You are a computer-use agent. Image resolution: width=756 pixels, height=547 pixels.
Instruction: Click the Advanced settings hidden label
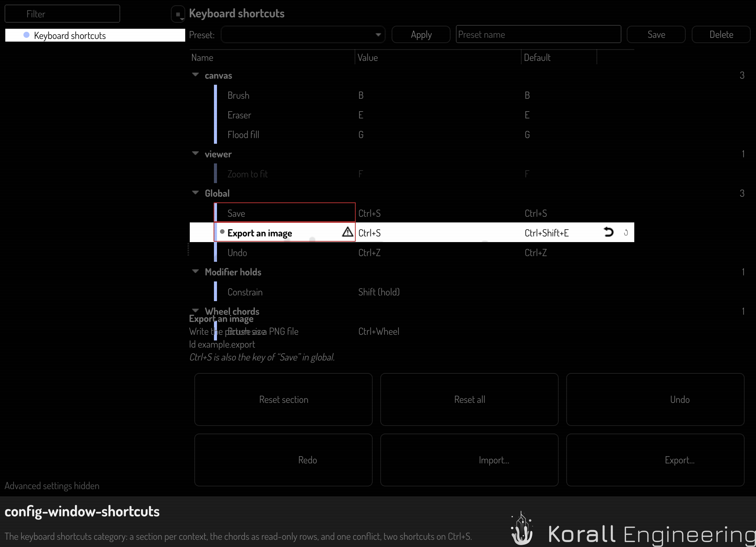(52, 486)
